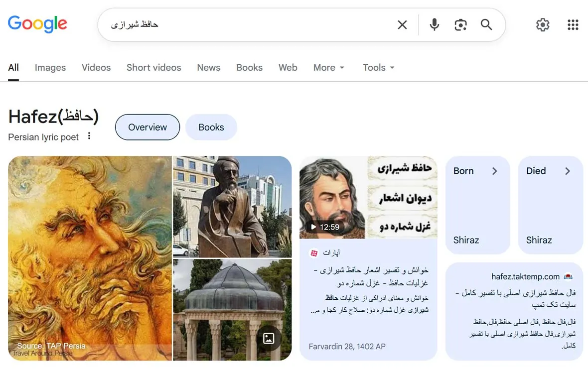588x373 pixels.
Task: Switch to the Books search tab
Action: (249, 67)
